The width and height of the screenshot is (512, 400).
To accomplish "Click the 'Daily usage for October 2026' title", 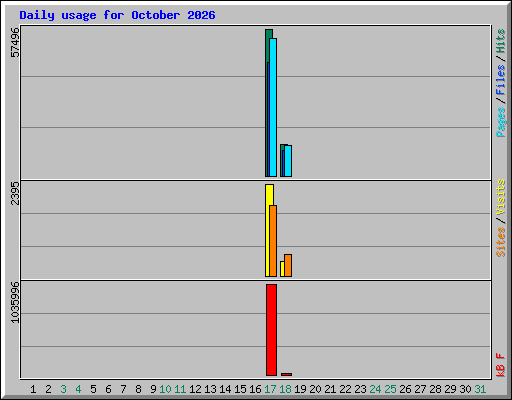I will 117,15.
